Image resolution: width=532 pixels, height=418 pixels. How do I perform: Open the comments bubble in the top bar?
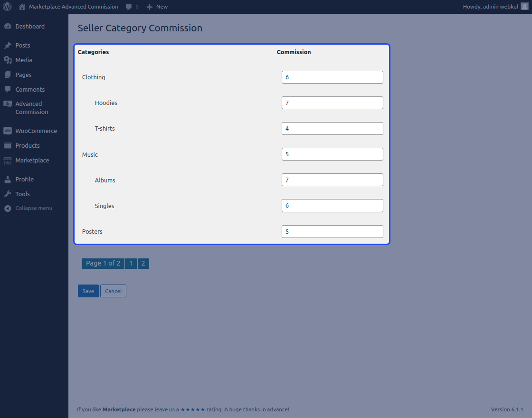coord(128,7)
